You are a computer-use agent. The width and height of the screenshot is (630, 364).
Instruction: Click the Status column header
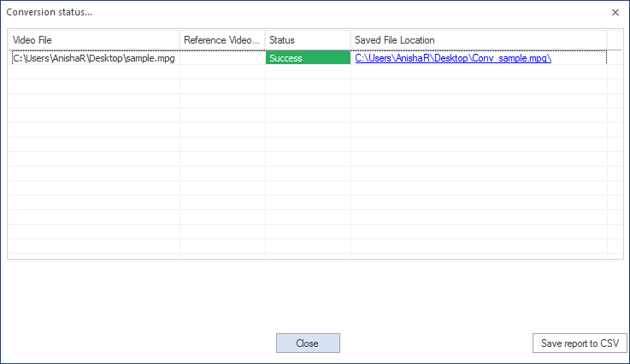(308, 40)
